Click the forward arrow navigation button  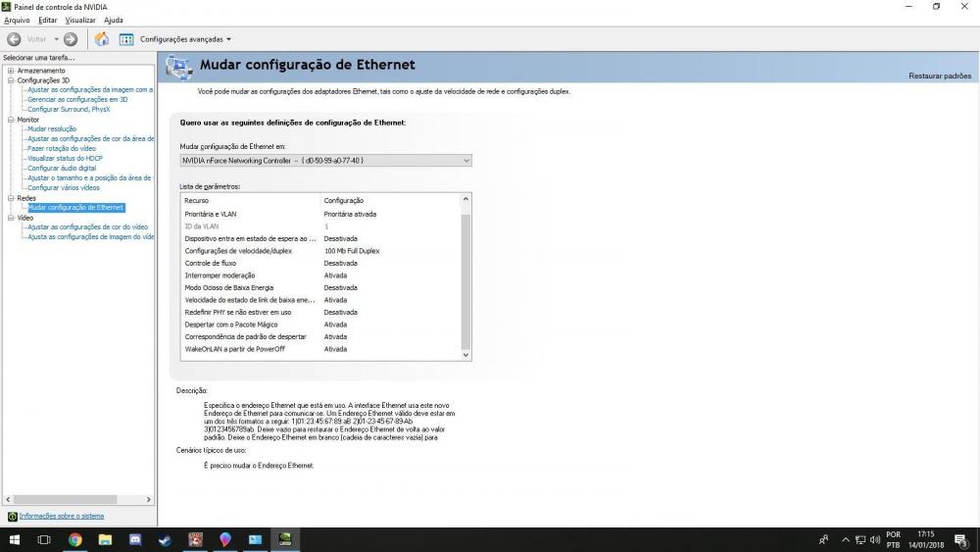[x=71, y=39]
